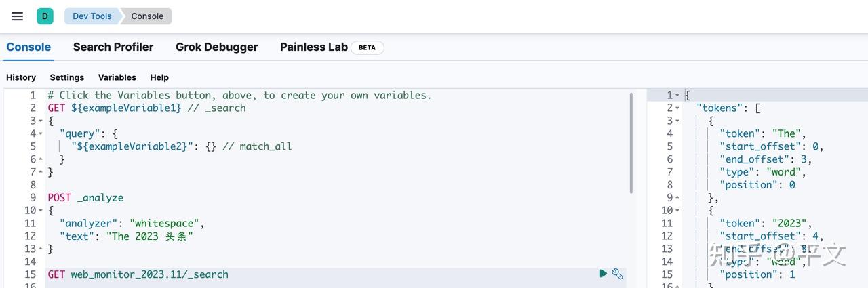
Task: Open the wrench request options icon
Action: [x=617, y=273]
